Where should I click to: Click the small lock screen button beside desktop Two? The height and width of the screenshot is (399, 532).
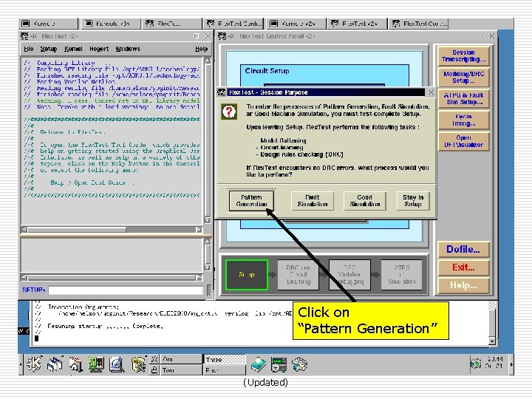(154, 370)
